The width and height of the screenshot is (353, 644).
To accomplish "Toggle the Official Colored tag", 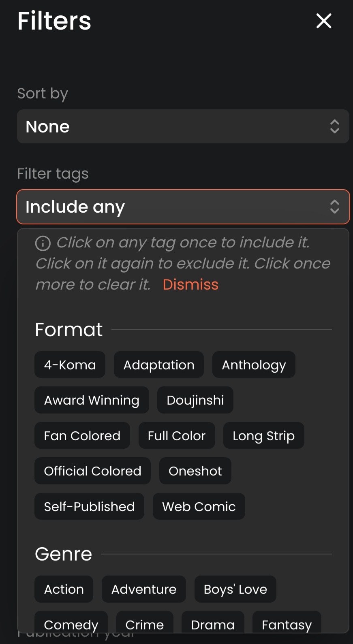I will (x=92, y=471).
